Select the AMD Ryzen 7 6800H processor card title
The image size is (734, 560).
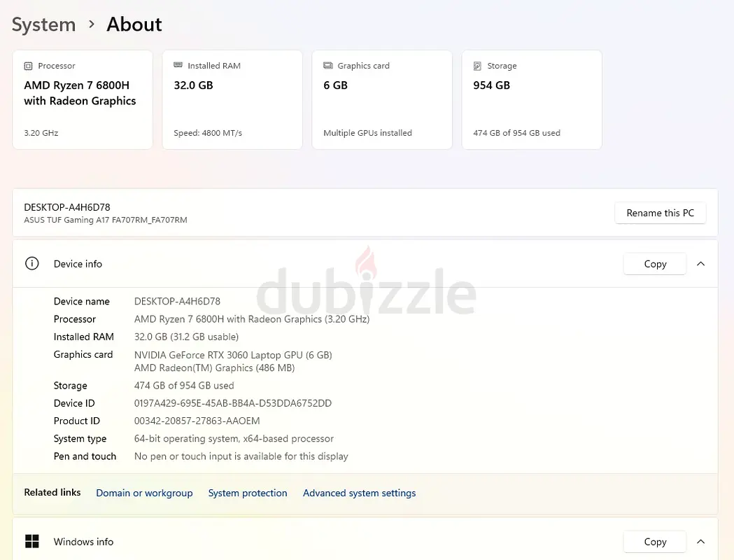click(80, 93)
